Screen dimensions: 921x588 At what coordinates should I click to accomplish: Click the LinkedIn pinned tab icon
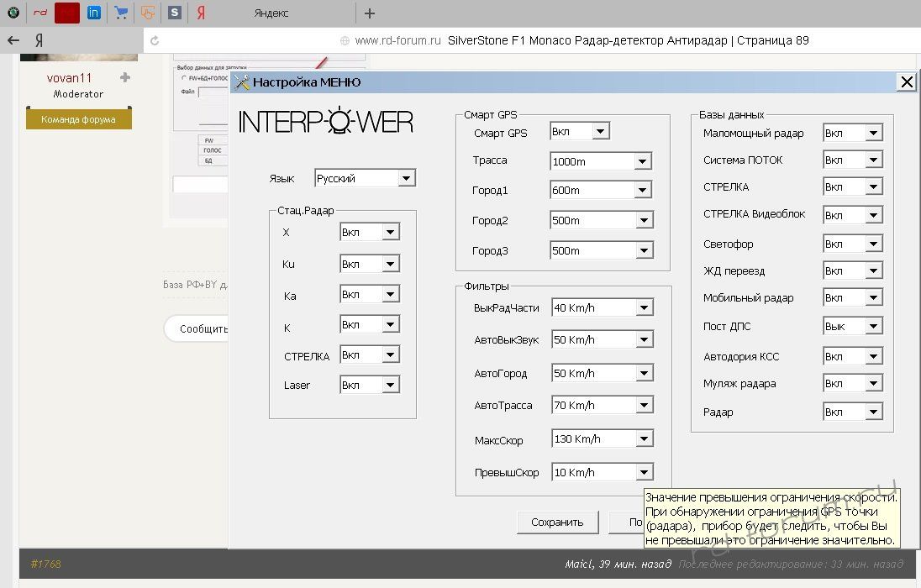coord(93,13)
